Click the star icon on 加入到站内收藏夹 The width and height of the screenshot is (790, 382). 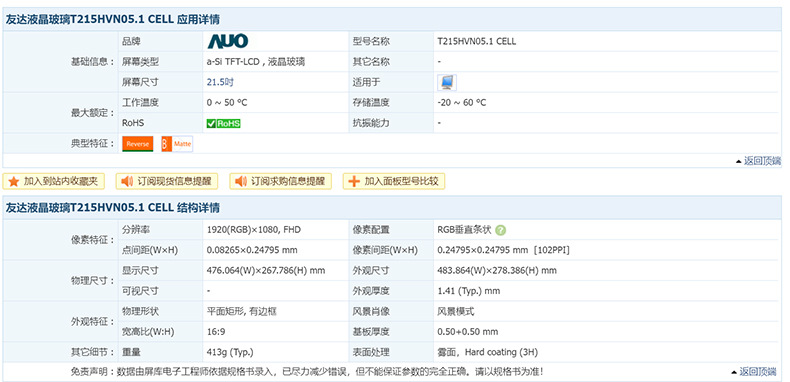coord(14,181)
